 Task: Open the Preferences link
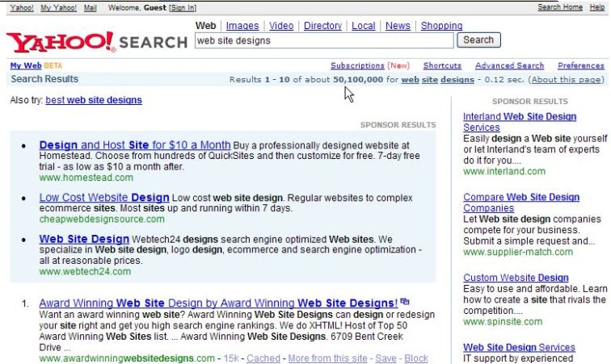(580, 65)
